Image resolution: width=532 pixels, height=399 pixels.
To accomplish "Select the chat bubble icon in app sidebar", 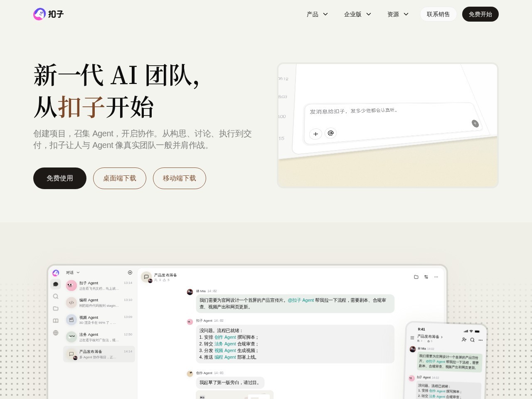I will pos(56,284).
